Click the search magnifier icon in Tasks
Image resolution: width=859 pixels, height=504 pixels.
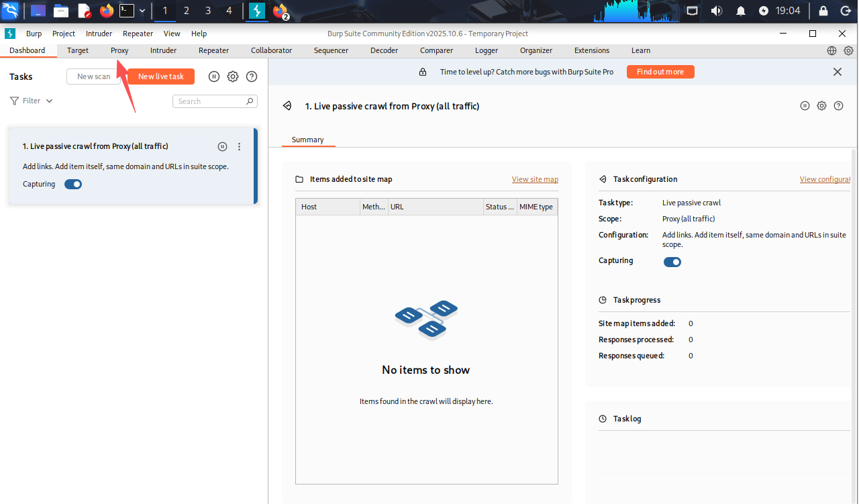250,101
